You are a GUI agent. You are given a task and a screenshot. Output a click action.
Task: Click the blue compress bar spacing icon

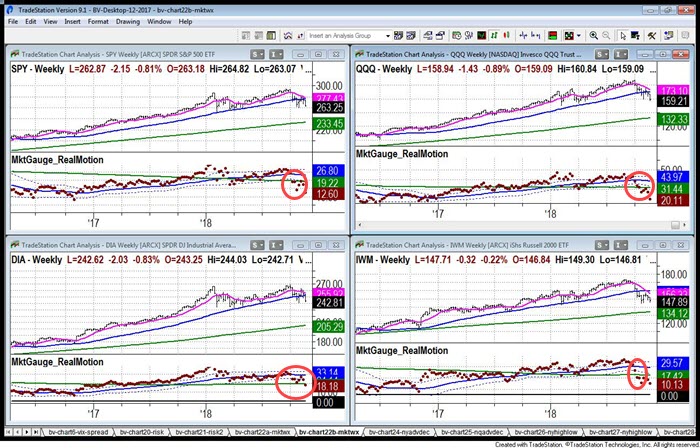[523, 36]
